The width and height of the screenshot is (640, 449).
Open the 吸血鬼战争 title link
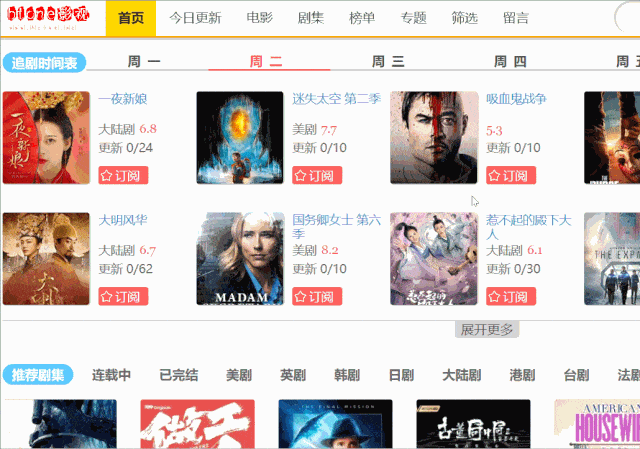[516, 99]
